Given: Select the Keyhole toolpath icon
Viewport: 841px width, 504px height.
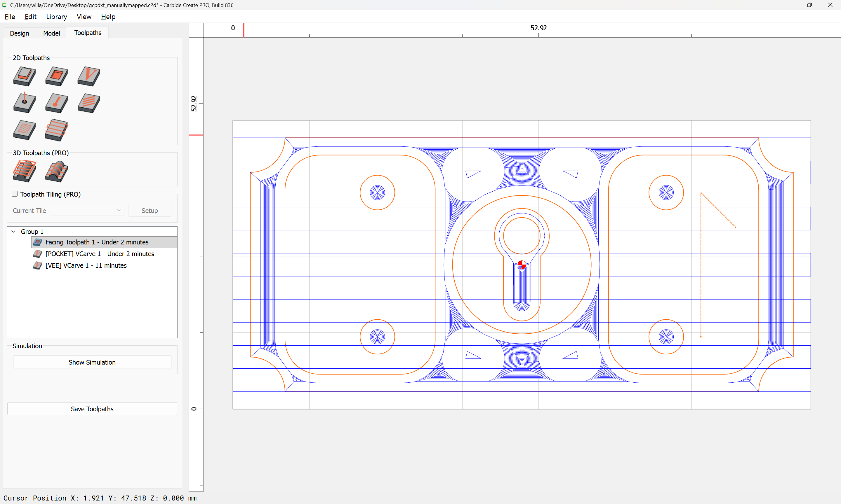Looking at the screenshot, I should pyautogui.click(x=56, y=103).
